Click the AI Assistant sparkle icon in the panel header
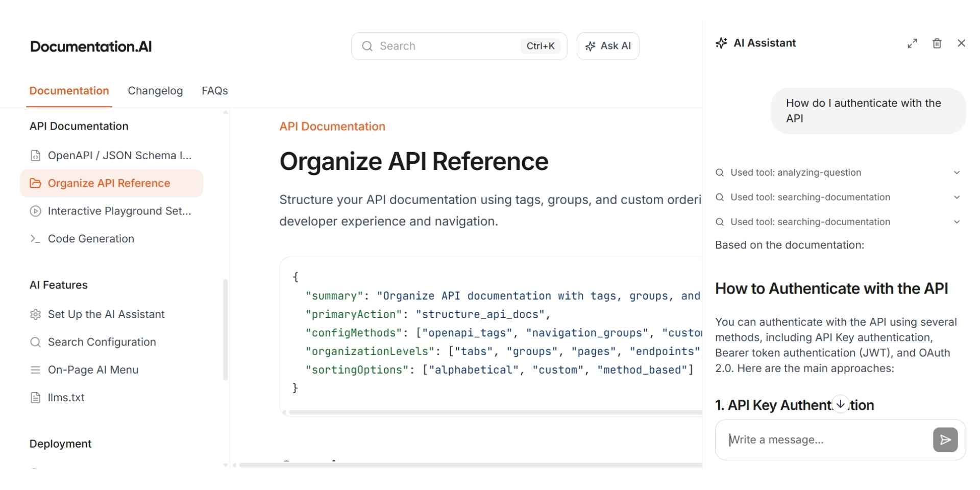Image resolution: width=980 pixels, height=490 pixels. click(721, 43)
